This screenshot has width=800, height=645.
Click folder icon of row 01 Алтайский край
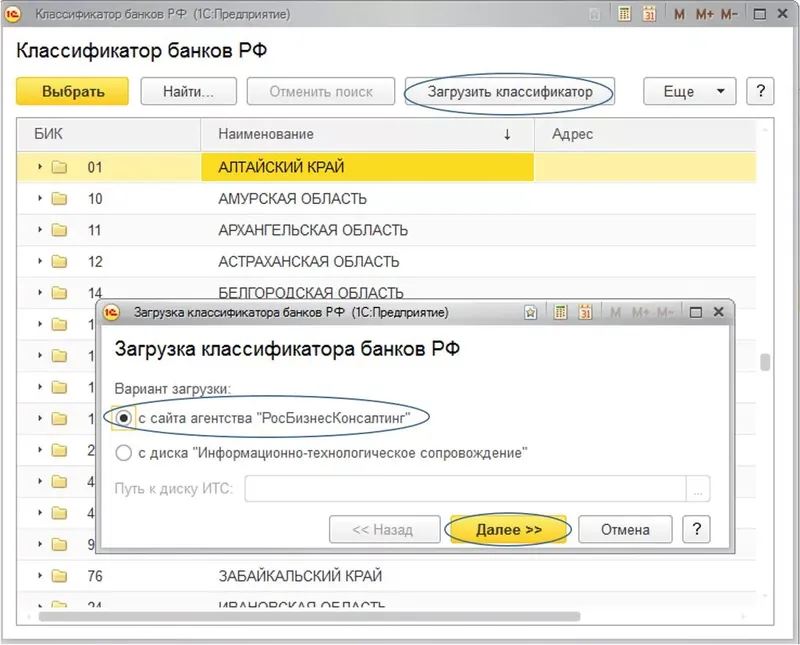click(x=59, y=167)
